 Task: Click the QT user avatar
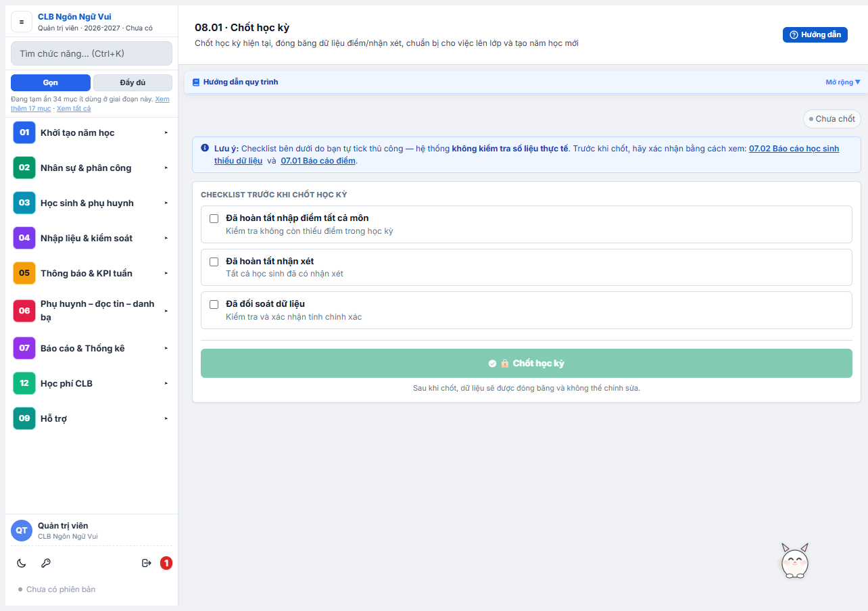[x=22, y=531]
